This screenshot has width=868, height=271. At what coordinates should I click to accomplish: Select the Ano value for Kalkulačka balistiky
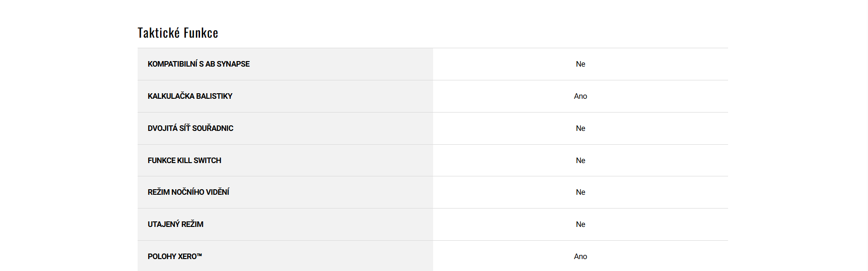click(x=580, y=96)
